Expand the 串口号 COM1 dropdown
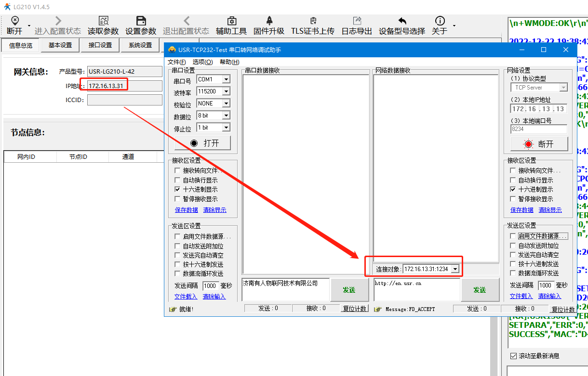The height and width of the screenshot is (376, 588). coord(226,79)
